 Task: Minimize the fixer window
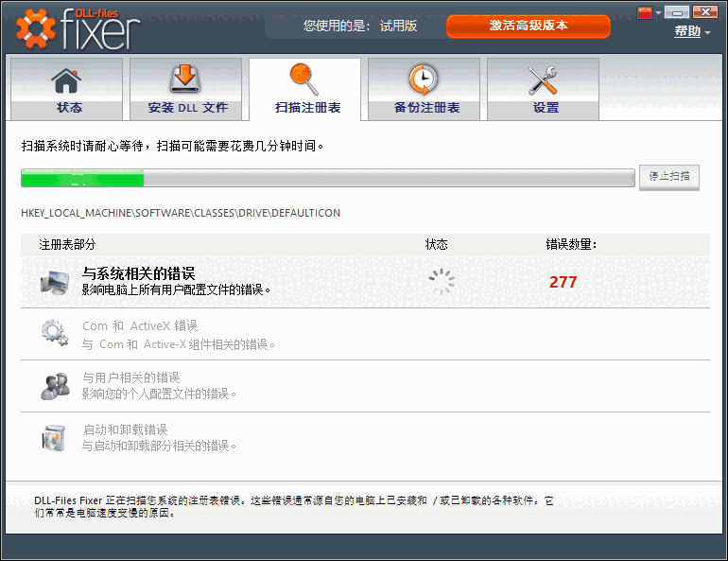coord(676,11)
